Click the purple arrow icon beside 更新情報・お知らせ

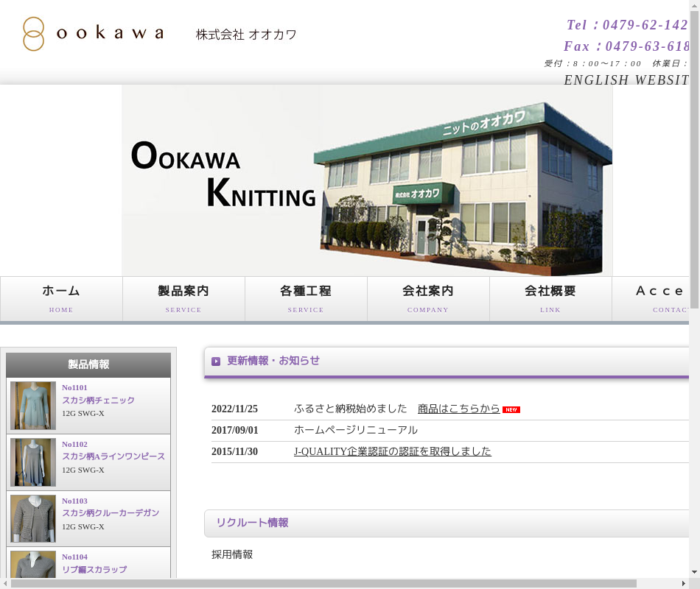(216, 361)
